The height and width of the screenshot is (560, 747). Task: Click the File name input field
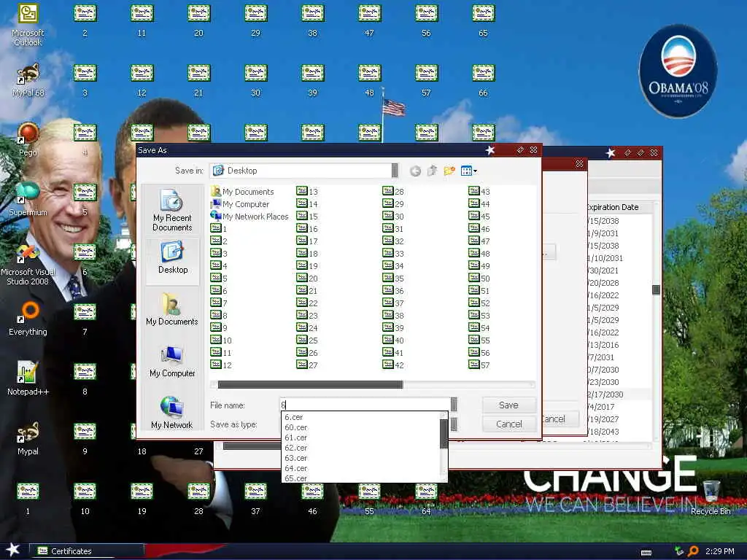click(365, 405)
